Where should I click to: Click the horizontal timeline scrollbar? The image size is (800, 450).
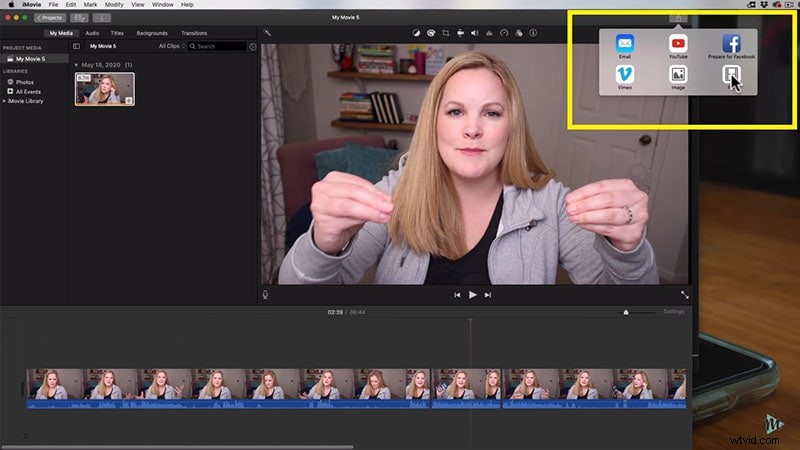[177, 447]
